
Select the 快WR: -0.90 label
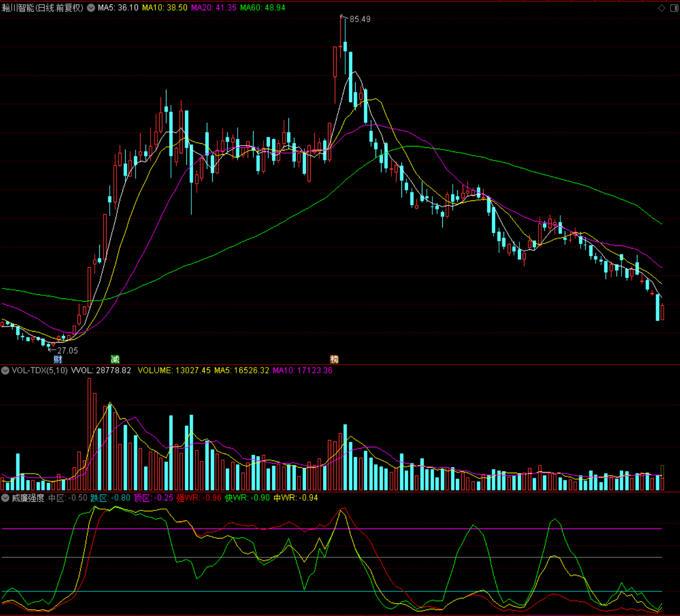tap(247, 498)
